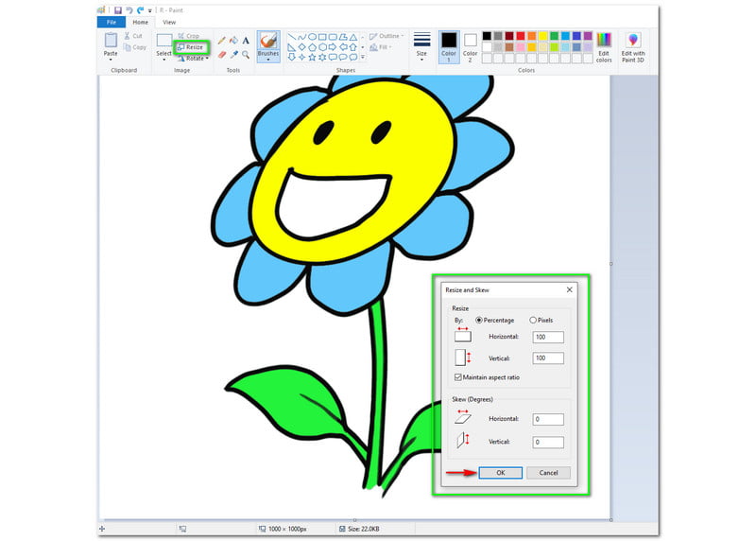The height and width of the screenshot is (541, 756).
Task: Select the Magnifier tool
Action: pos(247,55)
